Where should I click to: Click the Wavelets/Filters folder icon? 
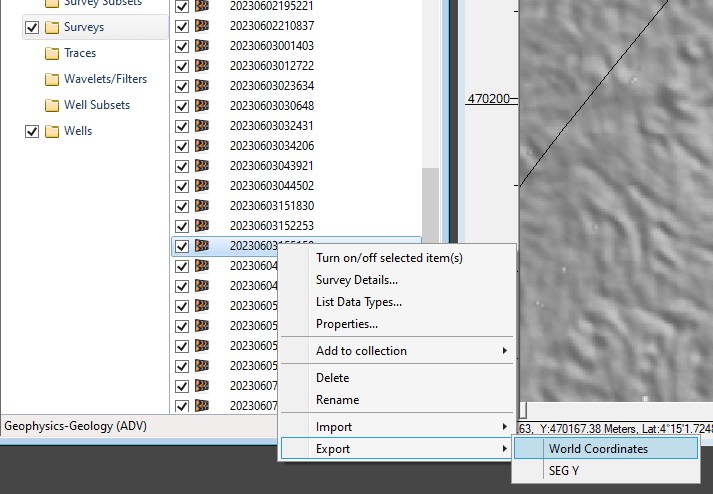tap(52, 79)
